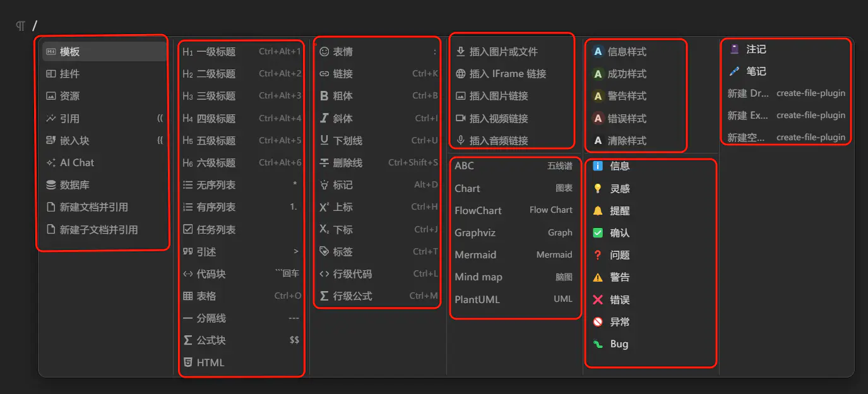
Task: Click the first create-file-plugin new Dr... entry
Action: click(786, 93)
